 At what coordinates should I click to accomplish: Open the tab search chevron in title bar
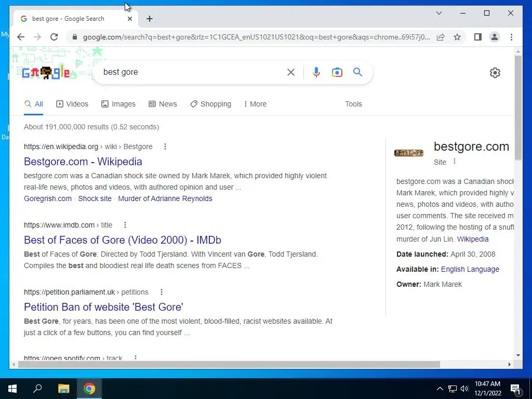tap(438, 13)
